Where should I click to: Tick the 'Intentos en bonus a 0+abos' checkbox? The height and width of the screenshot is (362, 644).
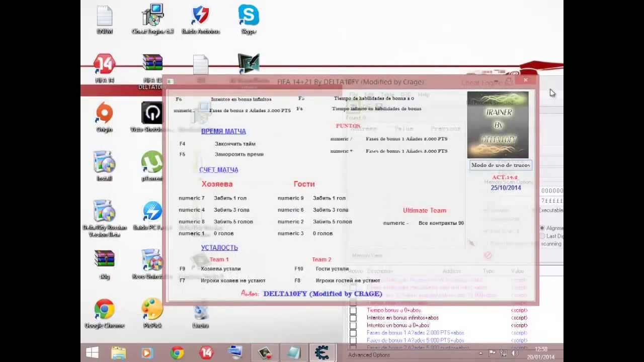pos(353,325)
